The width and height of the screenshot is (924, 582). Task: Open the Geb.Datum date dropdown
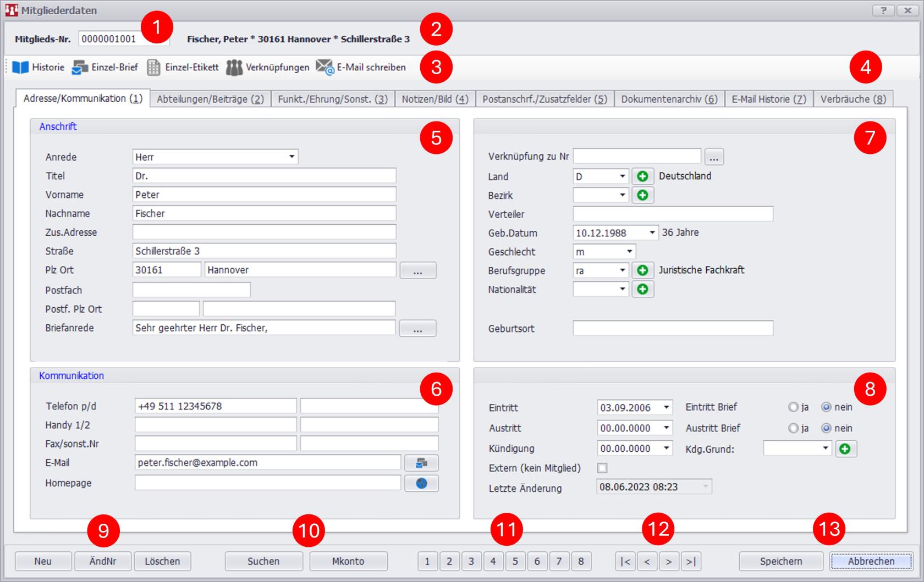tap(652, 233)
